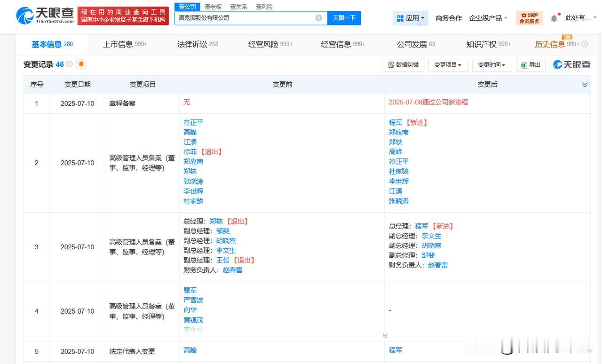602x364 pixels.
Task: Click 导出 export button
Action: pyautogui.click(x=531, y=65)
